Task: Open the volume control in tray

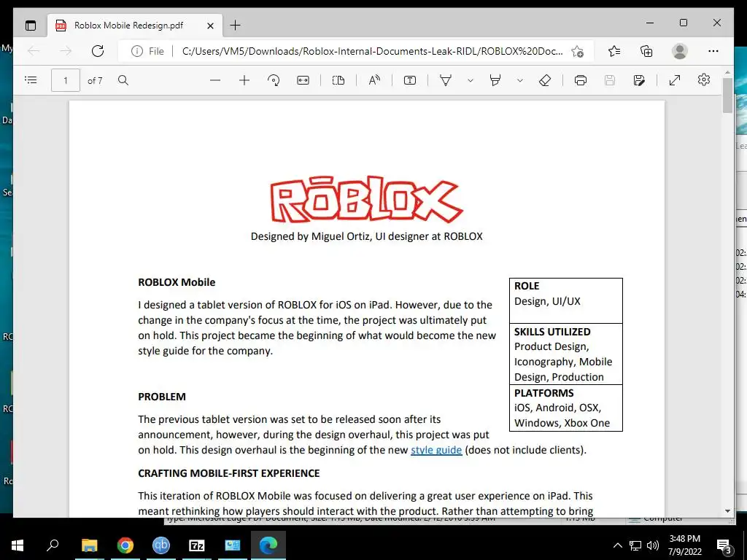Action: pos(653,545)
